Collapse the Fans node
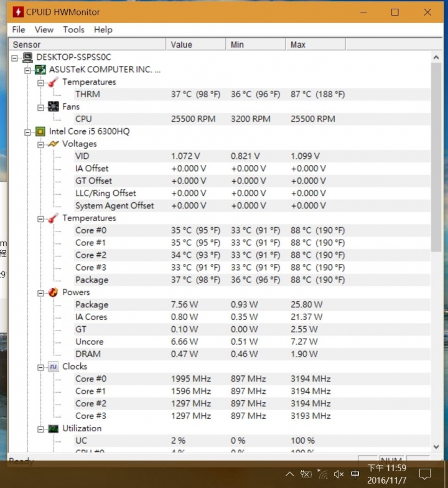448x488 pixels. 40,108
